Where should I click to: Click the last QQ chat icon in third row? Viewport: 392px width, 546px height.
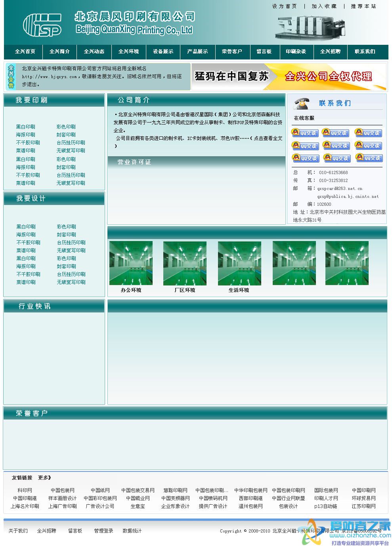click(369, 158)
